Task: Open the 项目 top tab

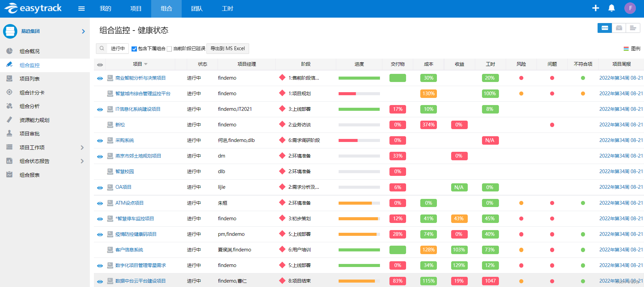Action: point(136,8)
